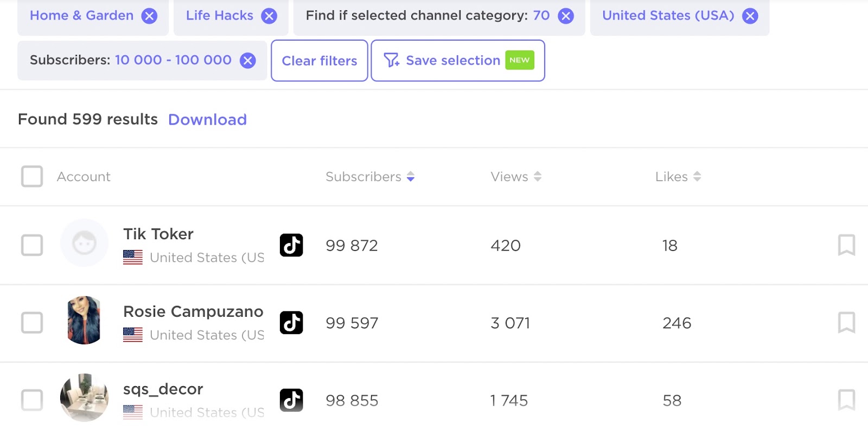Viewport: 868px width, 436px height.
Task: Click the Life Hacks filter label
Action: point(220,16)
